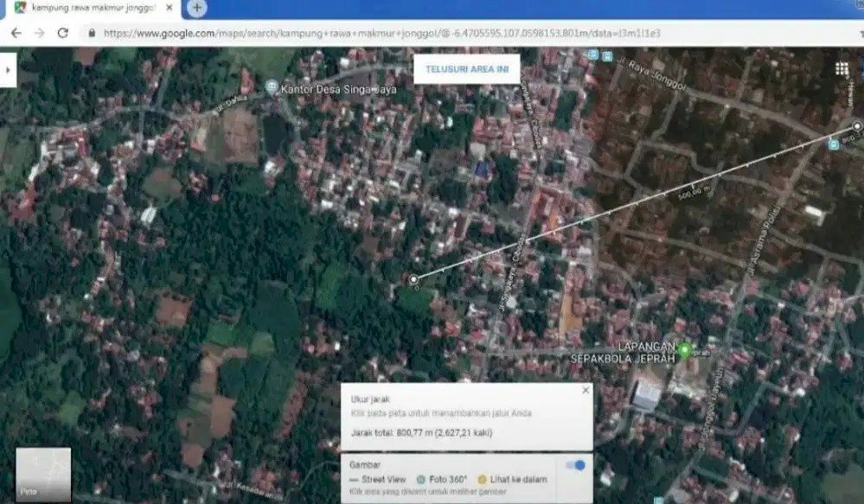The image size is (864, 504).
Task: Click the measurement line start point
Action: (413, 279)
